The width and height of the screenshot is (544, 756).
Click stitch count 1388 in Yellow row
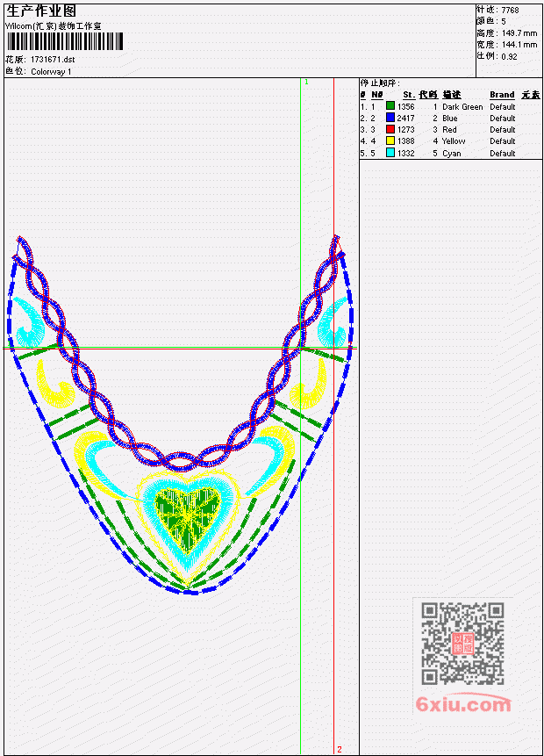point(405,141)
